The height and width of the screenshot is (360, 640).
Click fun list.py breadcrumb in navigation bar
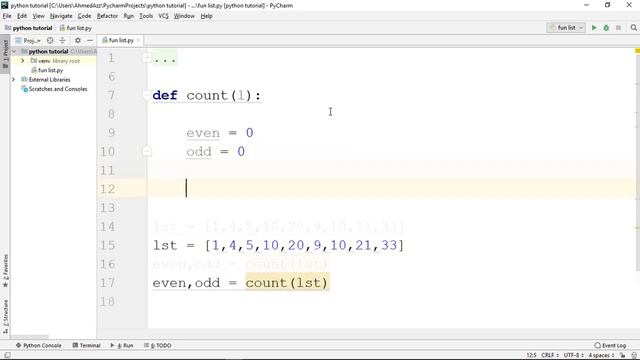[76, 28]
